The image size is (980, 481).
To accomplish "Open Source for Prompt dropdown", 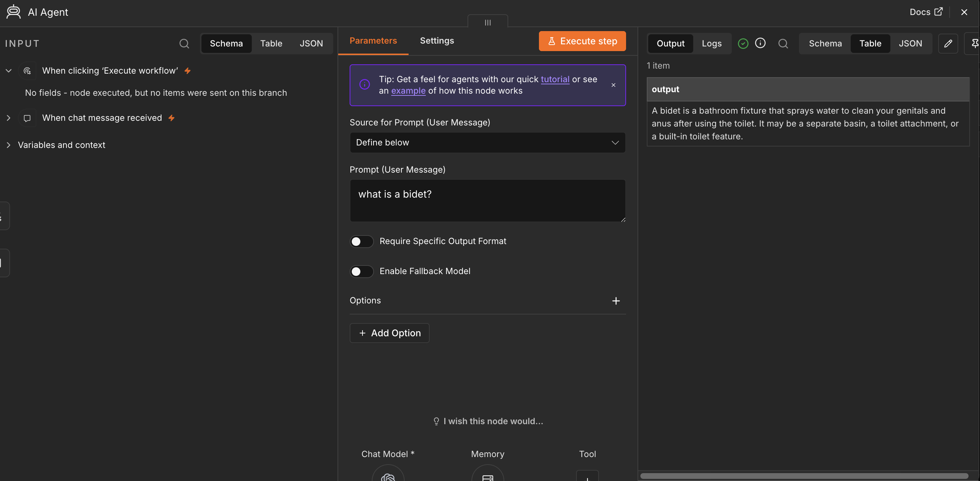I will click(x=487, y=142).
